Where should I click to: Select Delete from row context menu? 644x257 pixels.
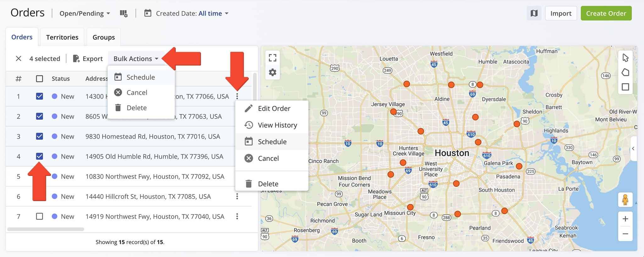tap(272, 183)
